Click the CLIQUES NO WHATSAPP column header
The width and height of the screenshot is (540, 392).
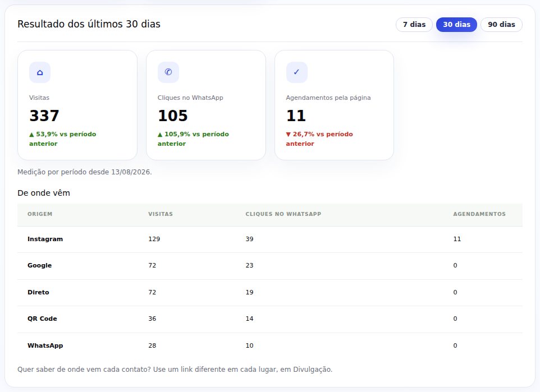[x=283, y=214]
